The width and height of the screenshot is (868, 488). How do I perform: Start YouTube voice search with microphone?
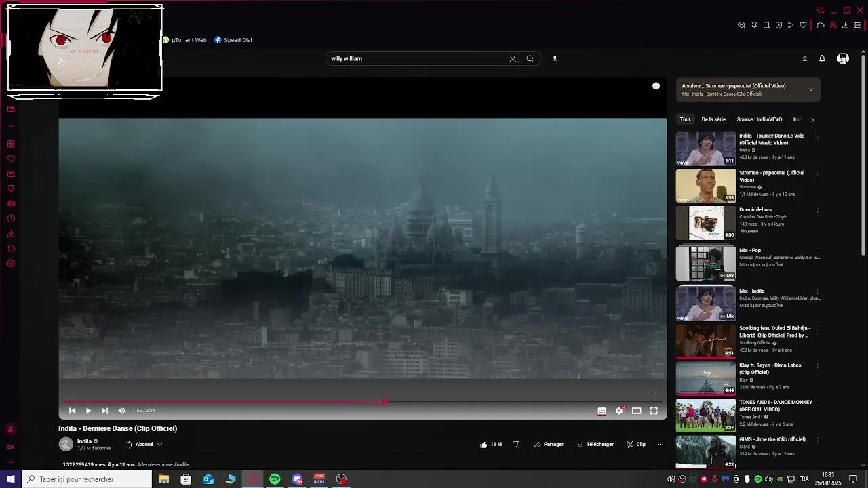[555, 58]
